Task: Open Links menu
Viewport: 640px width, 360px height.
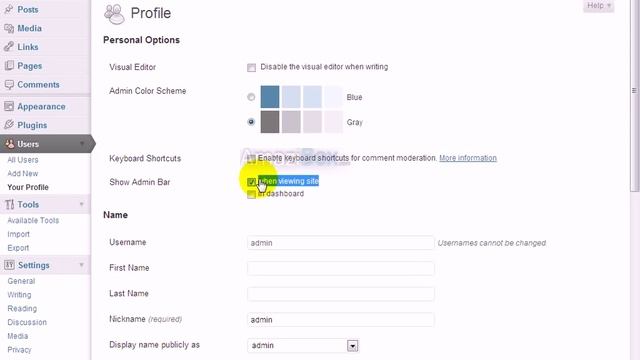Action: tap(28, 47)
